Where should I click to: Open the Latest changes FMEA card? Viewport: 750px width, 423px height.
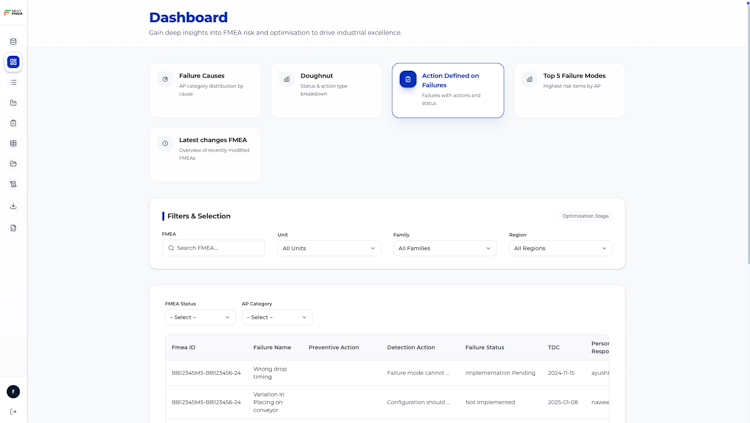tap(205, 155)
